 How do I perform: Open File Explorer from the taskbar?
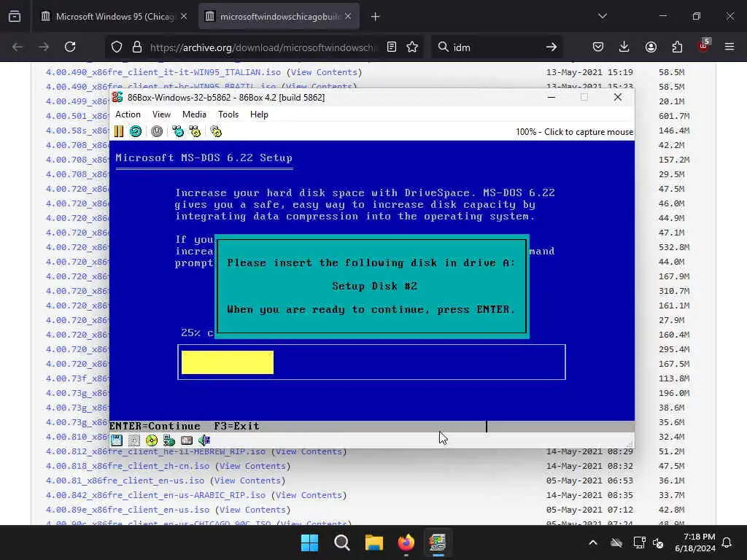pos(374,542)
